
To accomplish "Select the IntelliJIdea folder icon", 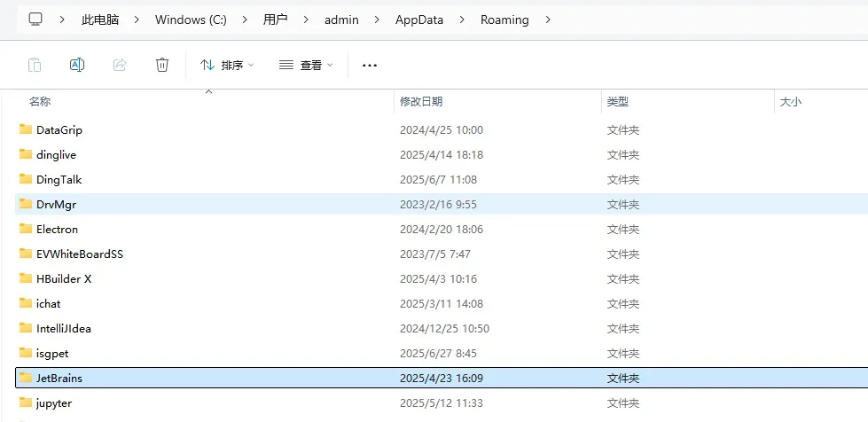I will tap(26, 328).
